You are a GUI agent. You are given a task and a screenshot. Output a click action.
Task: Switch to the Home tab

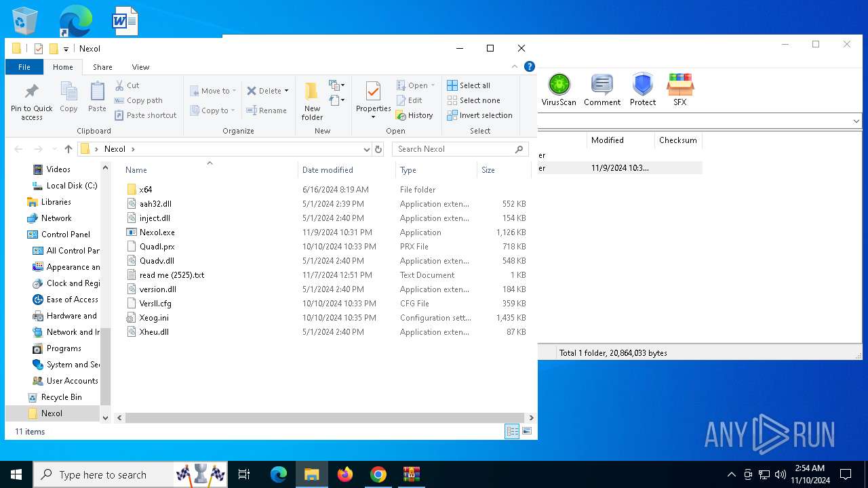point(63,67)
